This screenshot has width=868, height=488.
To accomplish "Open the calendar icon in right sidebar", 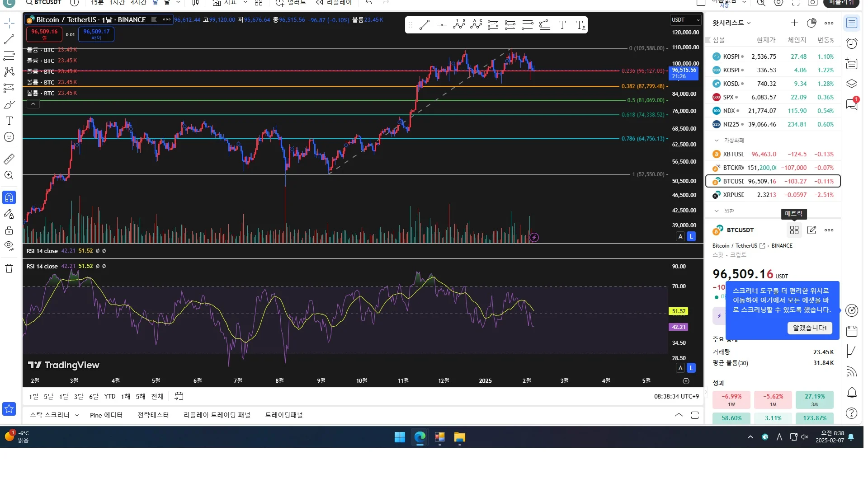I will click(x=852, y=331).
